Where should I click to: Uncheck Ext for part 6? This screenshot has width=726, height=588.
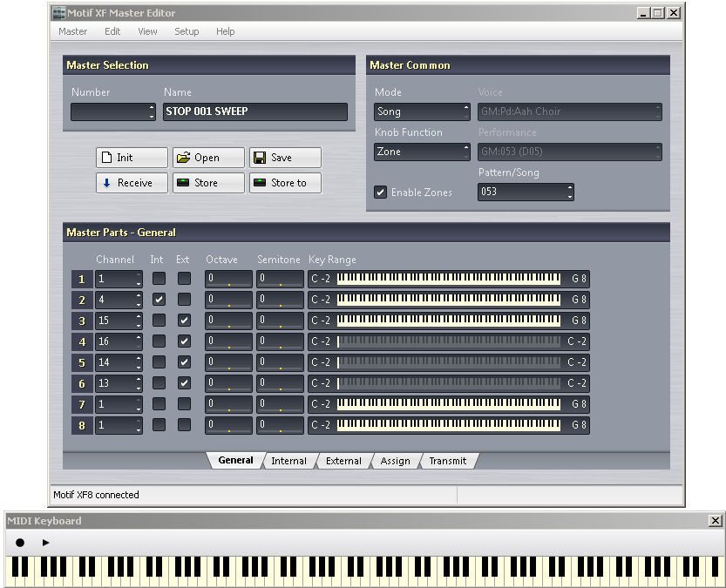[184, 383]
